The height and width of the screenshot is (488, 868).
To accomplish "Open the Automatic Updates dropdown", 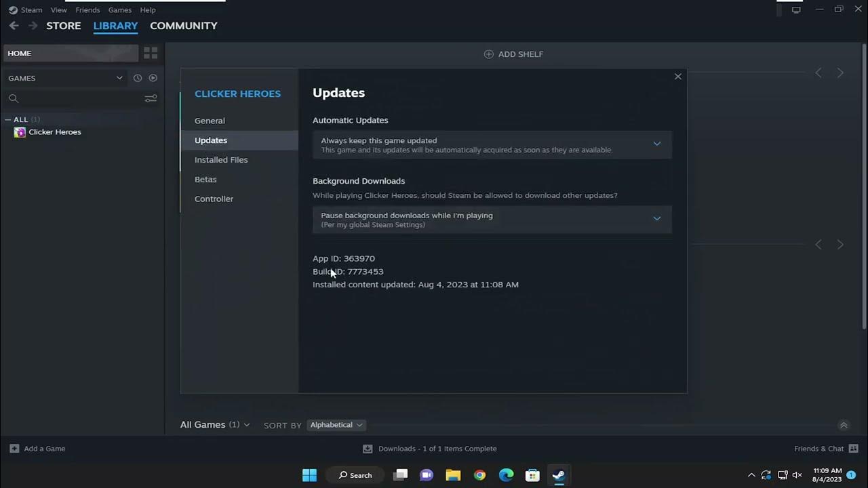I will (492, 144).
